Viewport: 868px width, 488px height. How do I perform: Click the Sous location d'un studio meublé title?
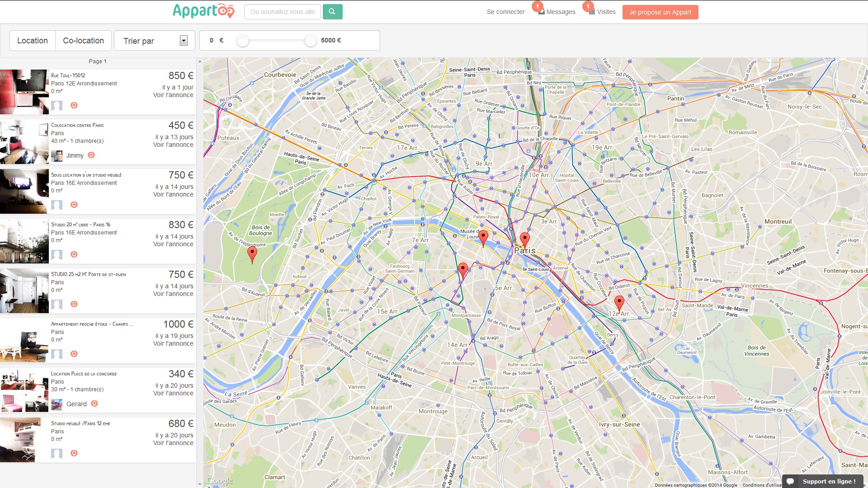(x=86, y=175)
